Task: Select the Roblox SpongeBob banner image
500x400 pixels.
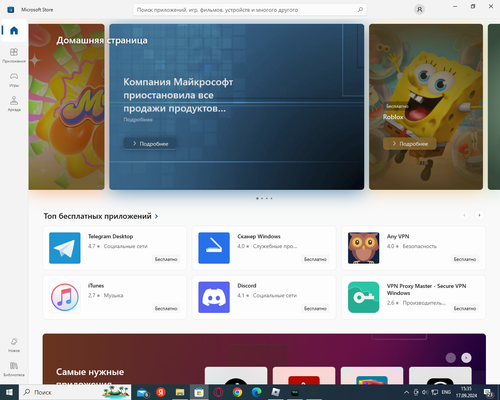Action: tap(426, 107)
